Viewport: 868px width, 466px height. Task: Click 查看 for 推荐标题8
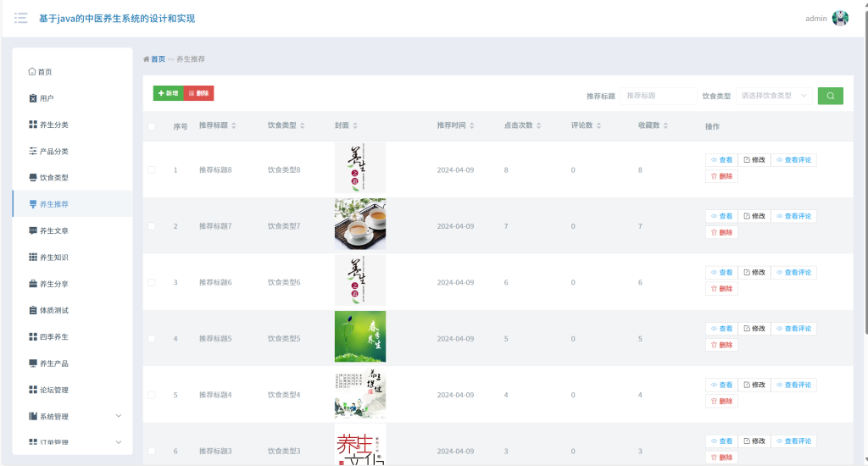(721, 160)
